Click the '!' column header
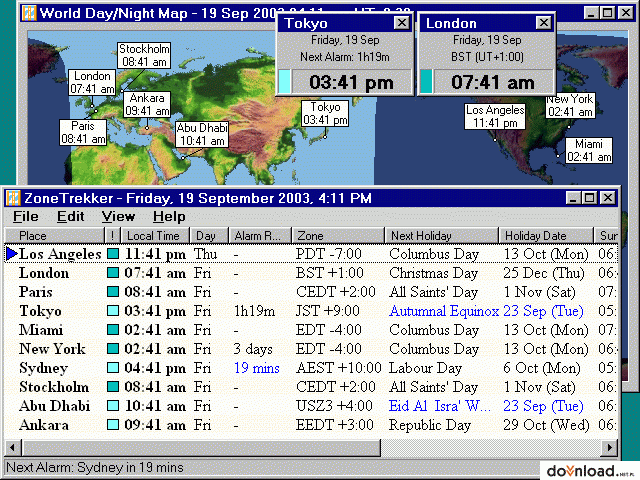This screenshot has height=480, width=640. pyautogui.click(x=113, y=236)
